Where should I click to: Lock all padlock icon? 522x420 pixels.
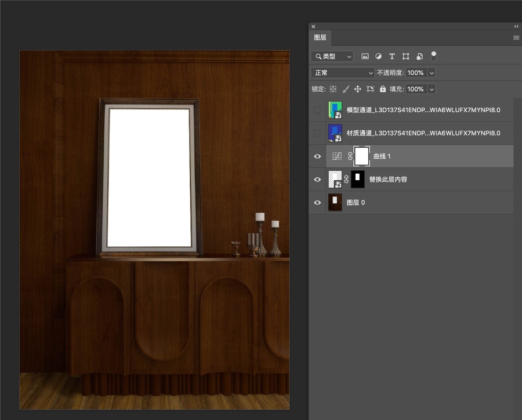click(383, 89)
